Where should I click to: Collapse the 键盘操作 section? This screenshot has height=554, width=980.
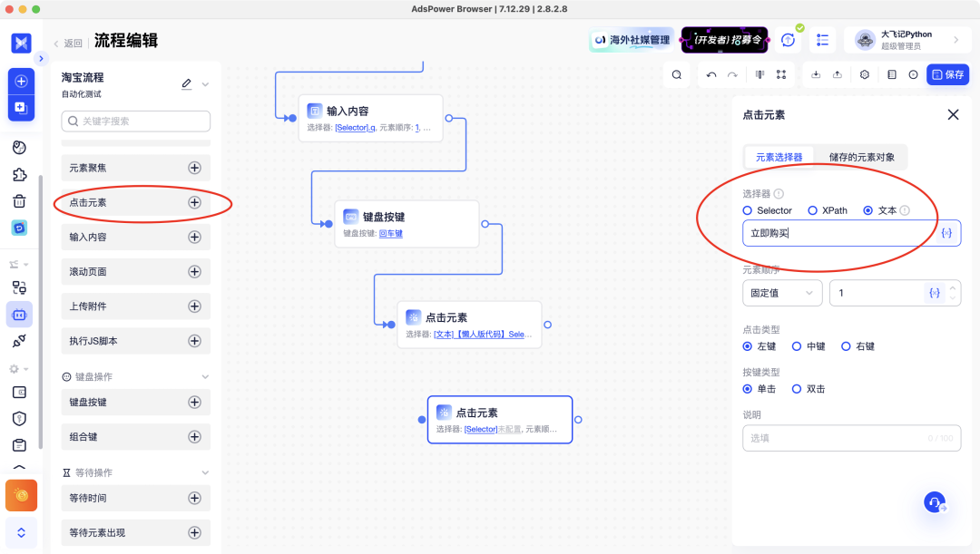click(x=205, y=375)
